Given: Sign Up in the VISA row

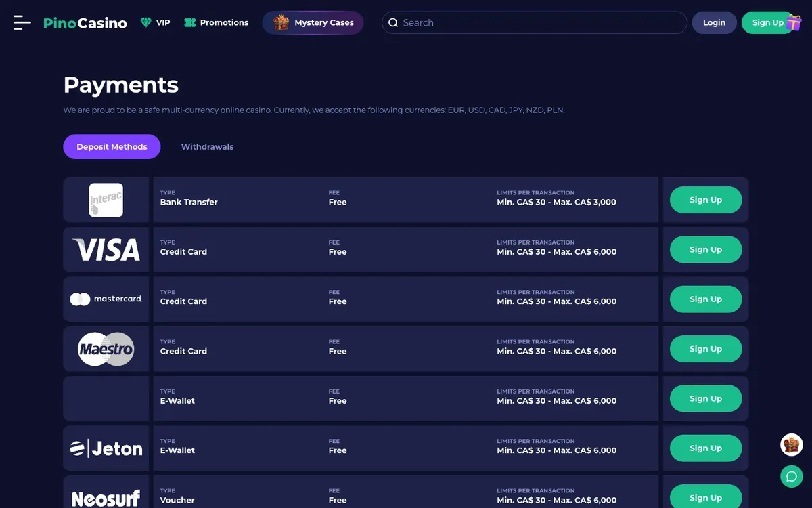Looking at the screenshot, I should 706,249.
